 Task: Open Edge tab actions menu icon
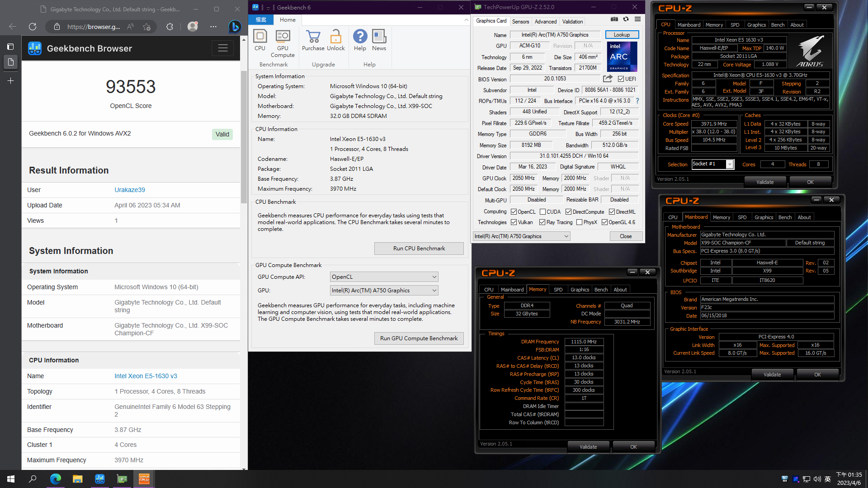10,47
